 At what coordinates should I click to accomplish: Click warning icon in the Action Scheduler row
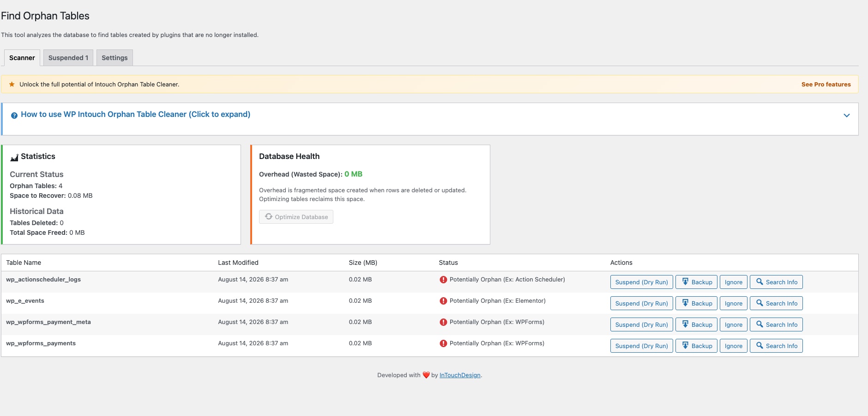tap(443, 280)
